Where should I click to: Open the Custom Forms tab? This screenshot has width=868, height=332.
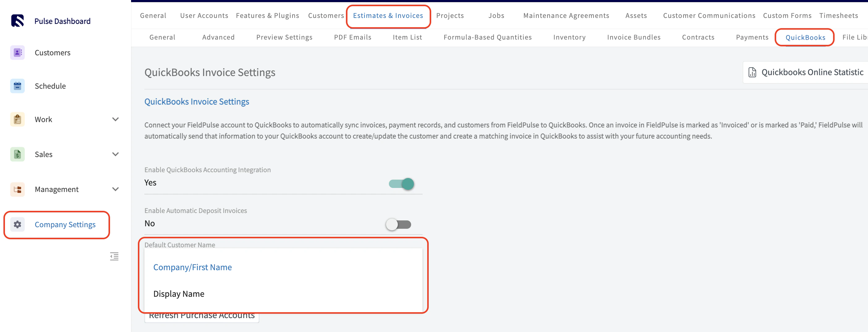click(787, 15)
